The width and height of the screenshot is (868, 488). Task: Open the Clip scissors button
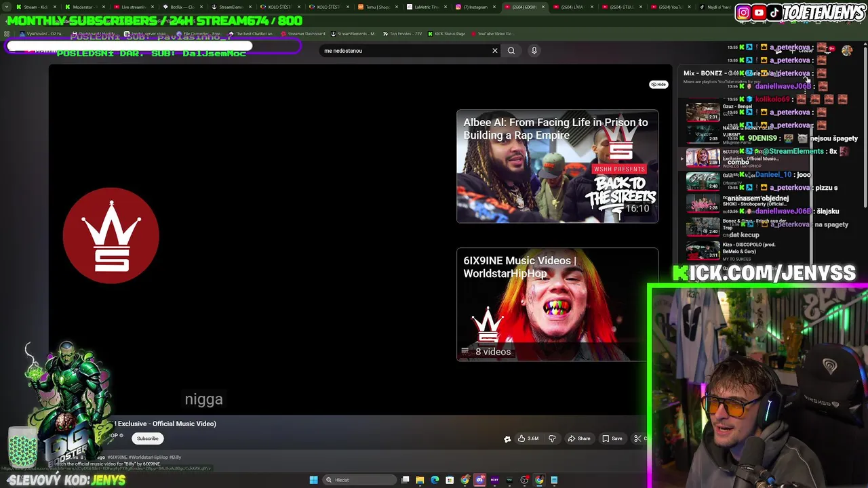coord(638,439)
